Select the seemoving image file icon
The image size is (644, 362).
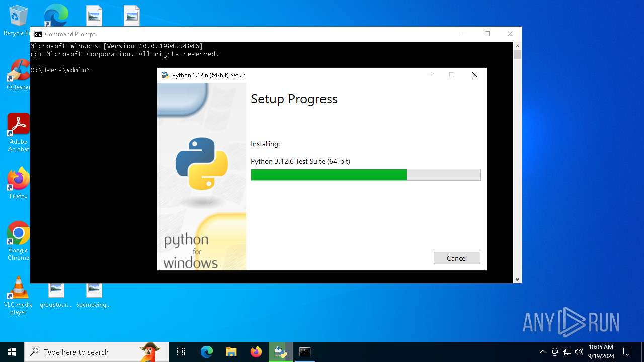click(94, 296)
